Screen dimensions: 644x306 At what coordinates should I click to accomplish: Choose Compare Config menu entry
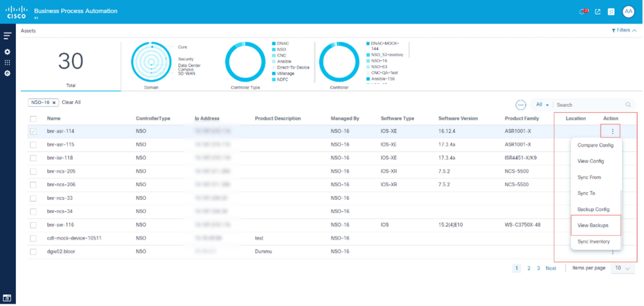point(595,145)
